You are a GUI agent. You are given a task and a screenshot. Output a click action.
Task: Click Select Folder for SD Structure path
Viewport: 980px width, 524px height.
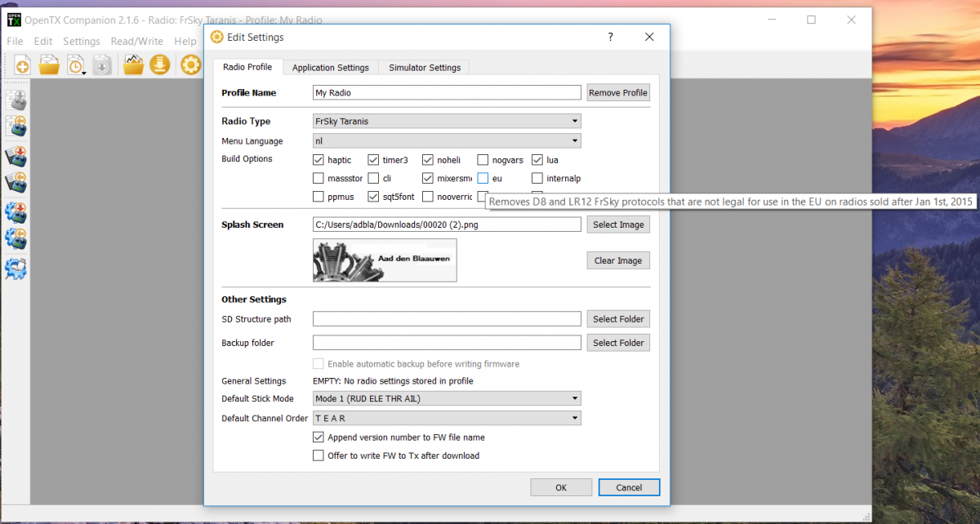618,319
